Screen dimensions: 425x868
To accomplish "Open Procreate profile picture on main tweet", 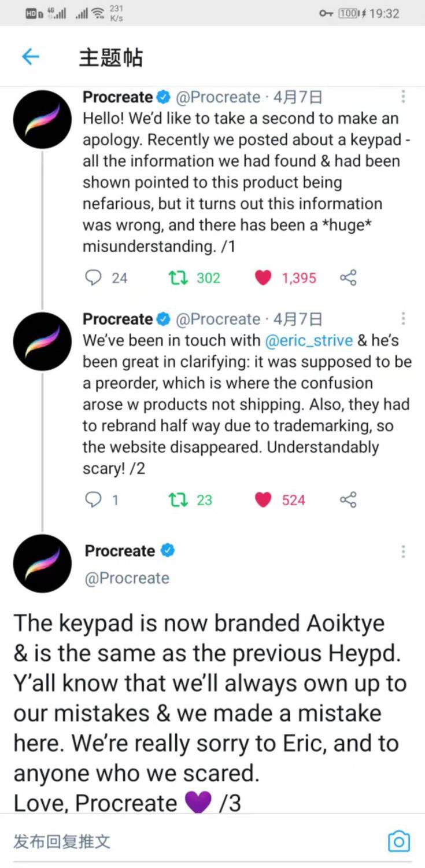I will [x=42, y=564].
